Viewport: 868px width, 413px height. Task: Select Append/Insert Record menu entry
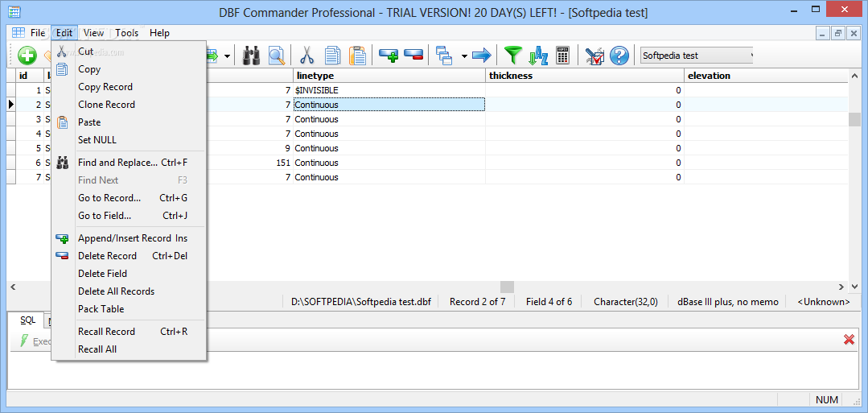click(129, 238)
